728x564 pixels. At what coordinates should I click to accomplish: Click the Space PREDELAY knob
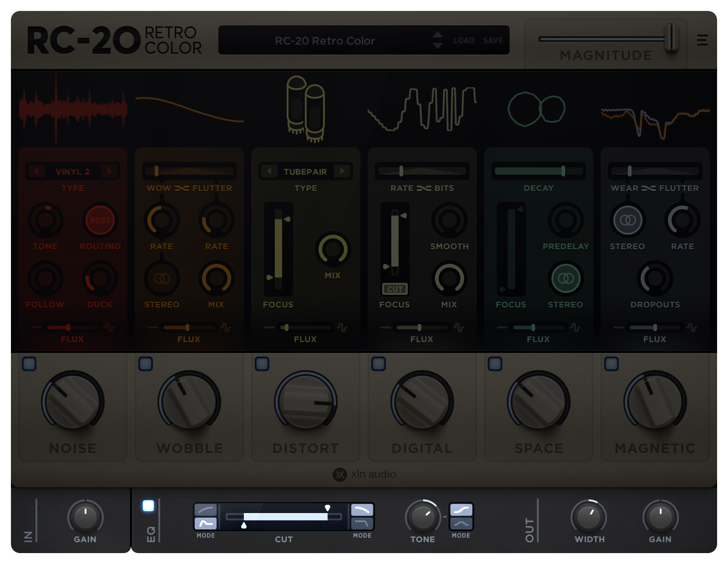click(566, 220)
